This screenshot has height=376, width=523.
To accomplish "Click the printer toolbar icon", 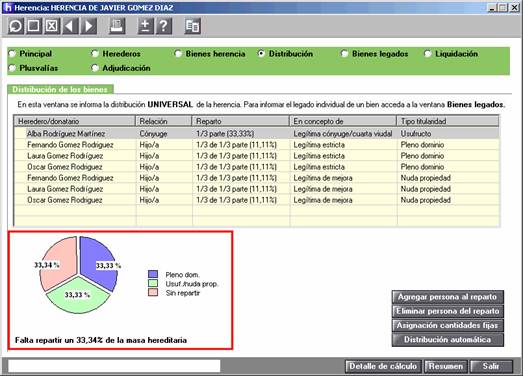I will 117,26.
